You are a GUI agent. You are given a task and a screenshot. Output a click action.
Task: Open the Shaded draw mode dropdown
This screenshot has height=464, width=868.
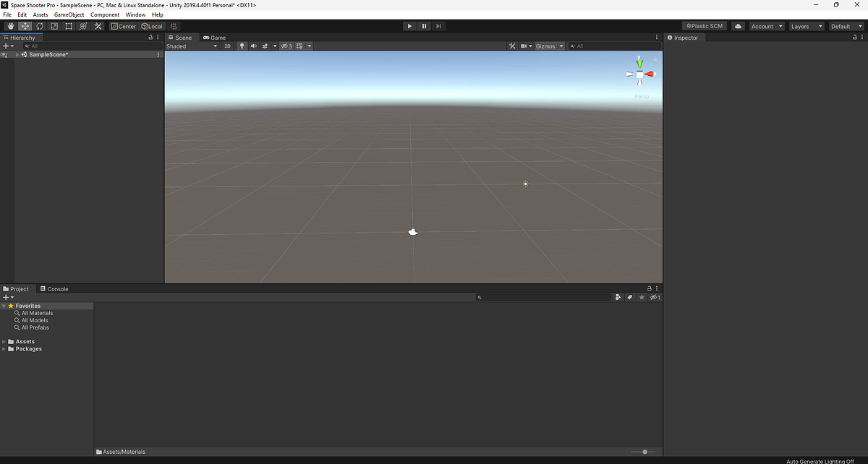190,46
